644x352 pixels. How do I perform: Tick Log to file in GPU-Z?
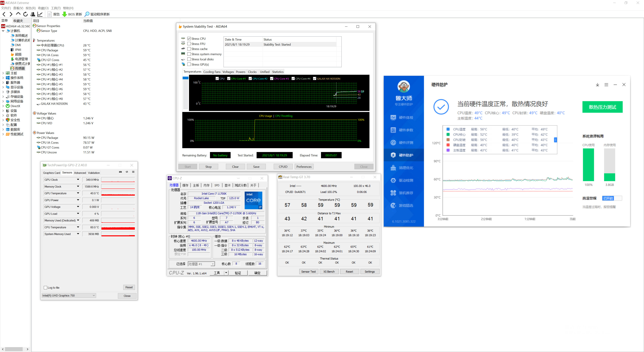[45, 287]
